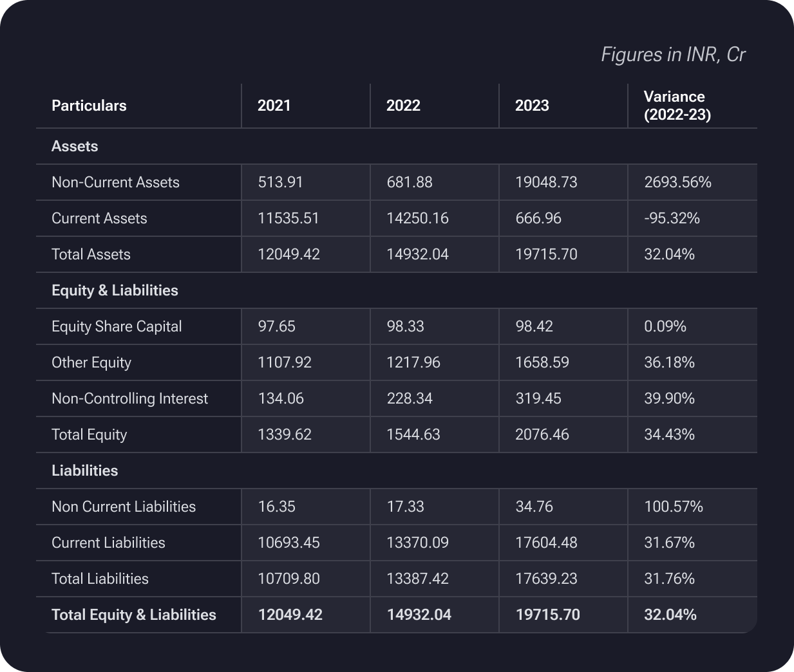The height and width of the screenshot is (672, 794).
Task: Click Other Equity variance 36.18%
Action: click(669, 362)
